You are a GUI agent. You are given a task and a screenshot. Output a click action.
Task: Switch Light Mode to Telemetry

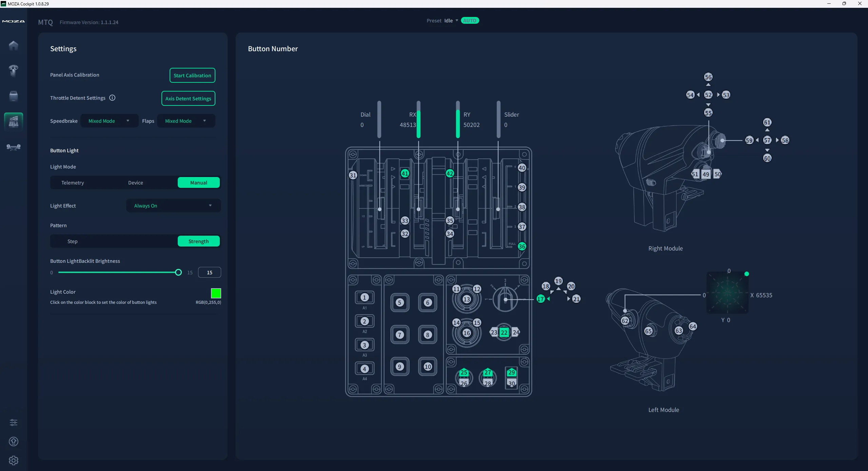coord(73,183)
